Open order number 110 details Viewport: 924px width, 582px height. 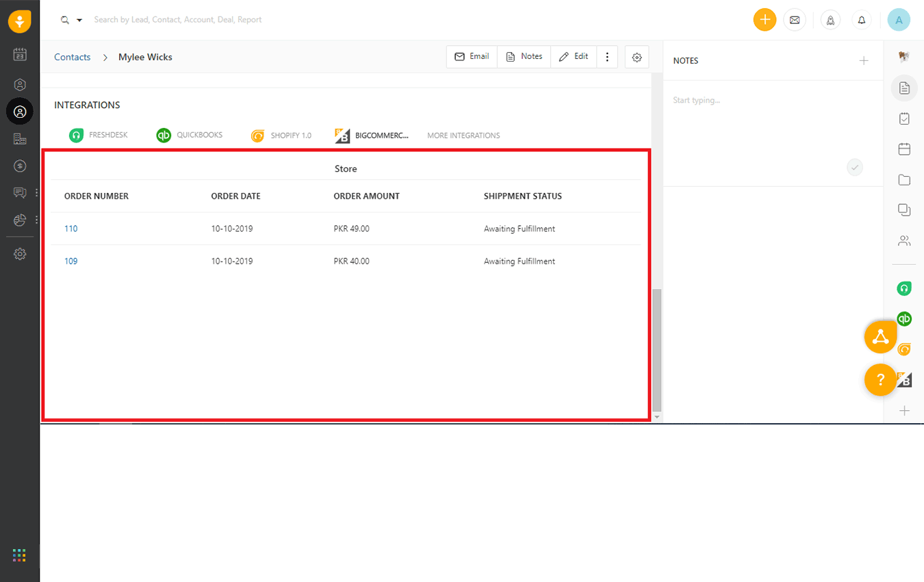click(70, 228)
